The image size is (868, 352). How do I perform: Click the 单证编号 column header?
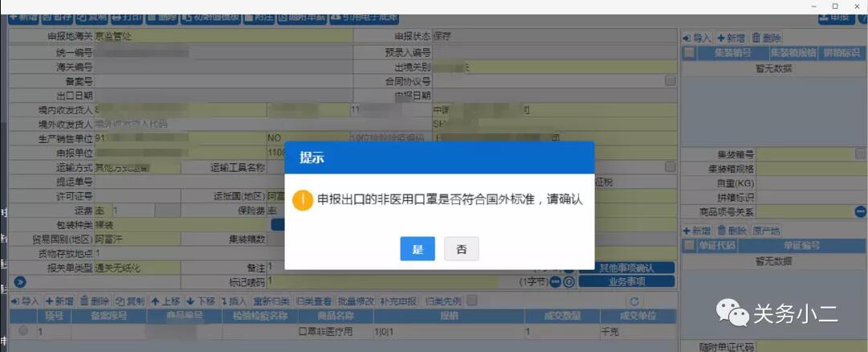coord(801,246)
